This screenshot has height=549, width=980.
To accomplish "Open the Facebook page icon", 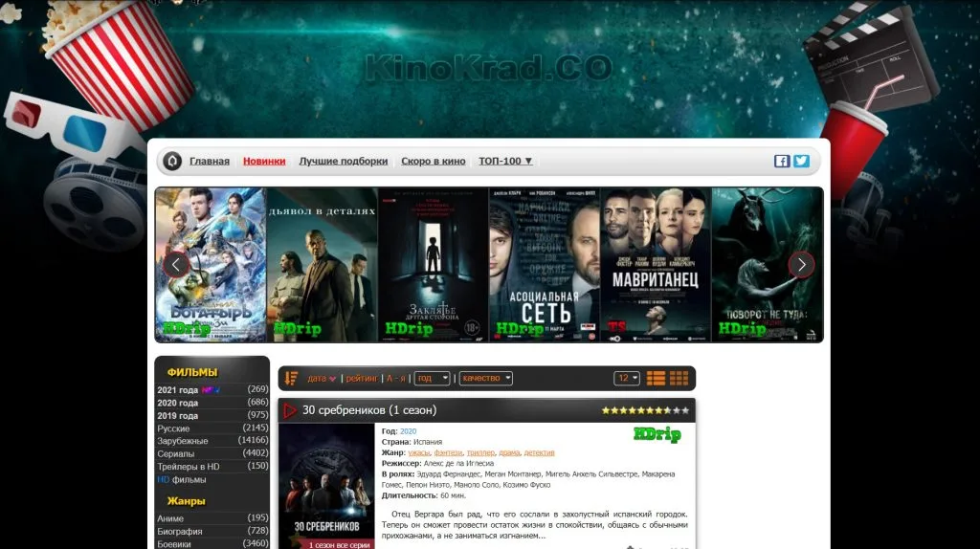I will tap(782, 161).
